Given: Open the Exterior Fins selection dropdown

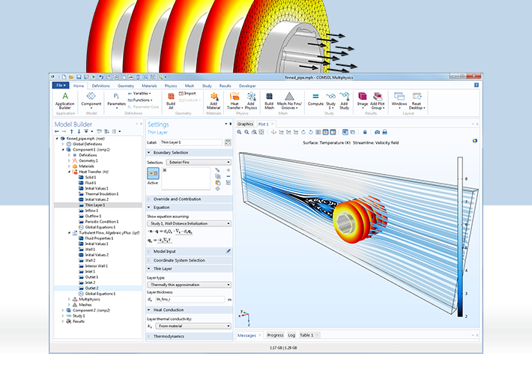Looking at the screenshot, I should (199, 162).
